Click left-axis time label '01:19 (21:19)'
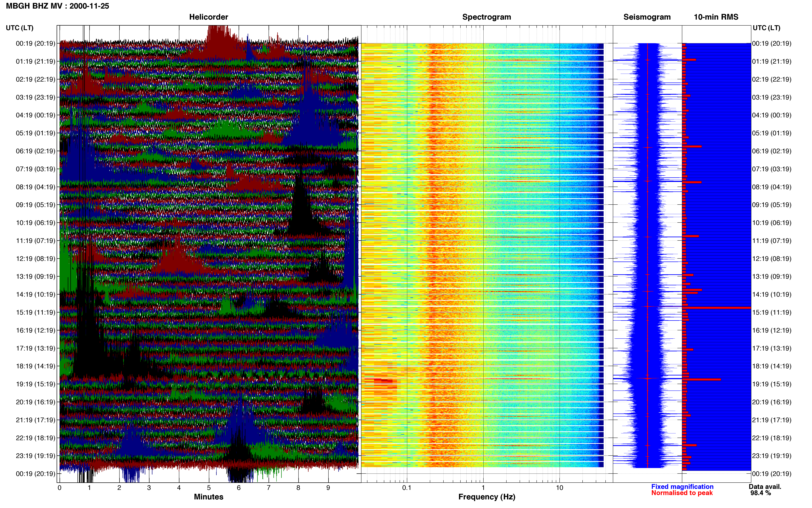 point(36,61)
